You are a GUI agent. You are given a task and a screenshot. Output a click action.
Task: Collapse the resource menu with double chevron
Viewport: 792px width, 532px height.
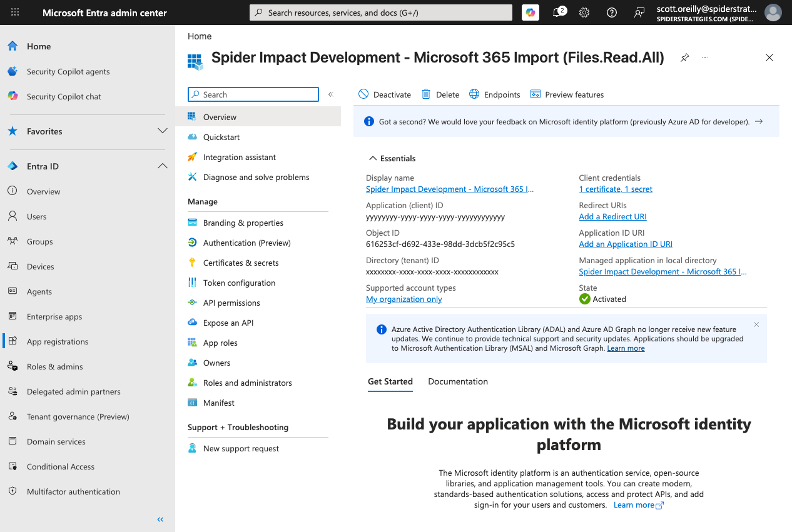pos(331,94)
